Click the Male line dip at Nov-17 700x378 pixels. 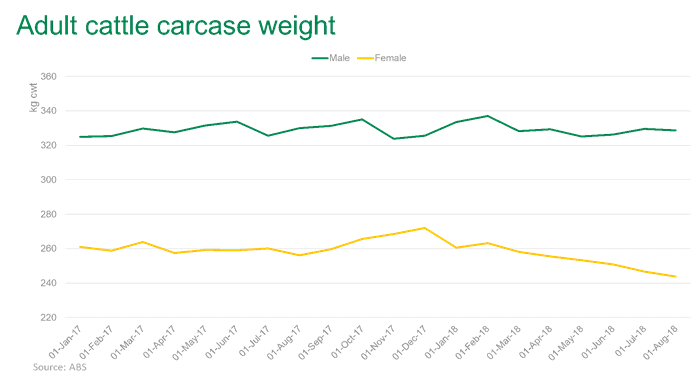click(393, 139)
